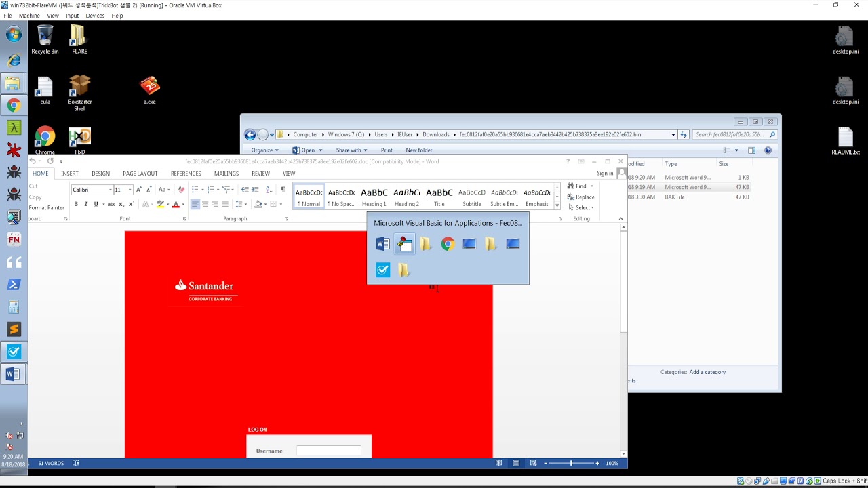Viewport: 868px width, 488px height.
Task: Click Explorer back arrow button
Action: pyautogui.click(x=250, y=135)
